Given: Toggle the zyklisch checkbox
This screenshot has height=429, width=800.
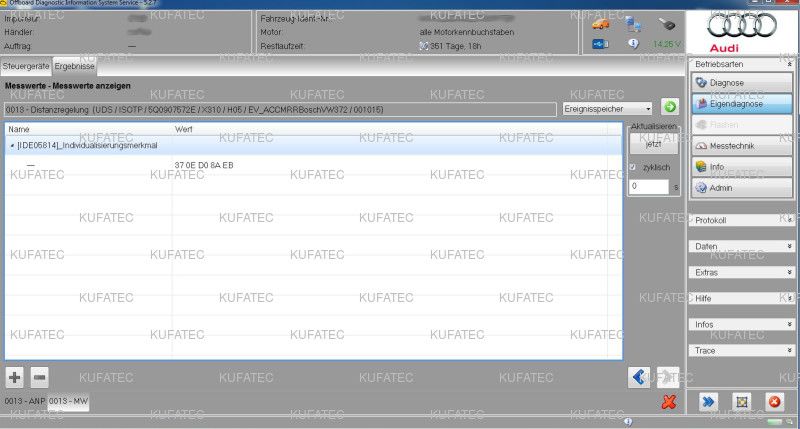Looking at the screenshot, I should [632, 167].
